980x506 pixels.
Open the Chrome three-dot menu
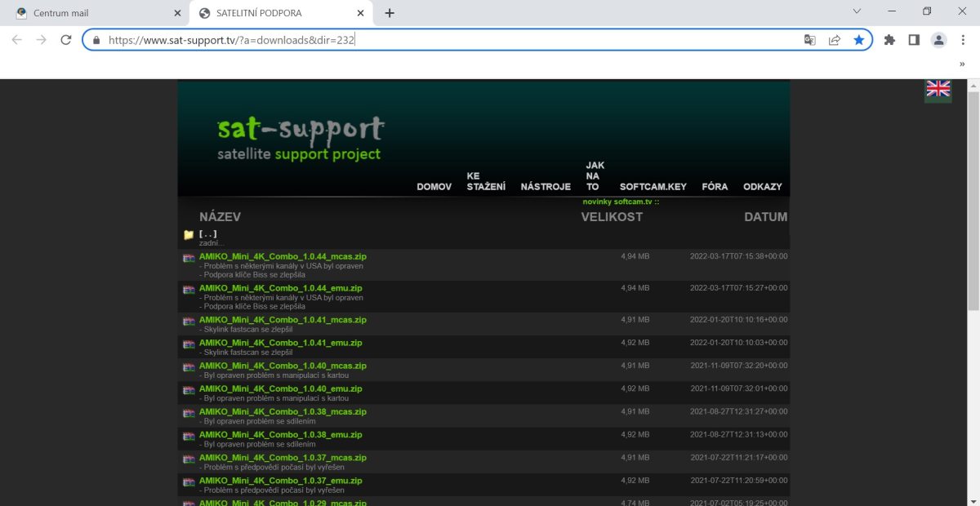pyautogui.click(x=963, y=39)
